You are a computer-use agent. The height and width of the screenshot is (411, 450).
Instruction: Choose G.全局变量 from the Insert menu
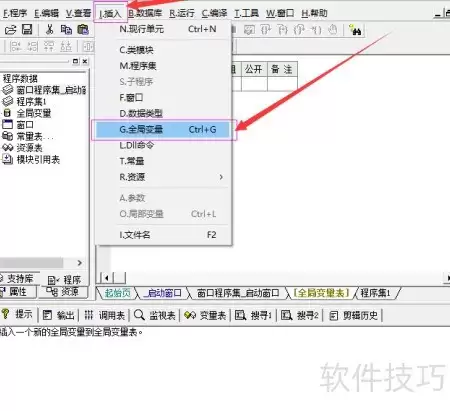163,130
